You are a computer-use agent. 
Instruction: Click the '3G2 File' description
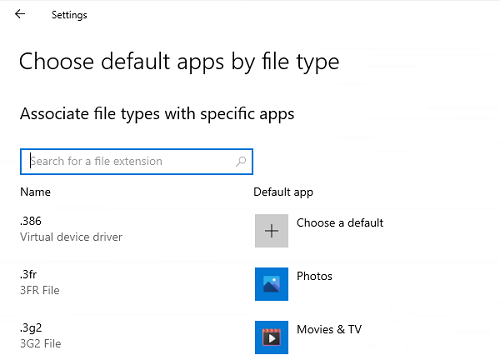(x=41, y=344)
